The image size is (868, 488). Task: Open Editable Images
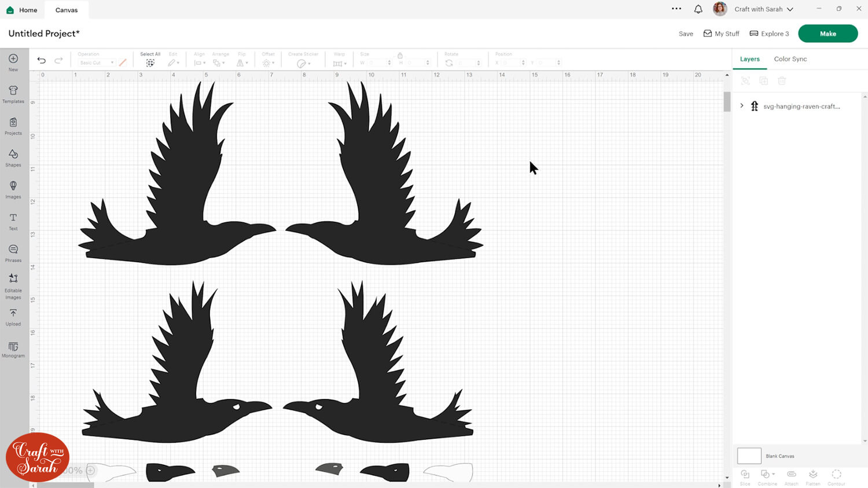(x=13, y=287)
